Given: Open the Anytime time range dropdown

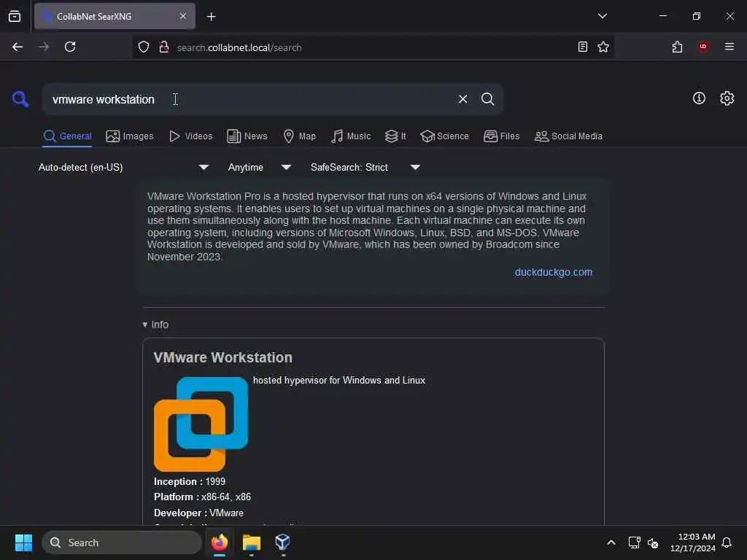Looking at the screenshot, I should (259, 167).
